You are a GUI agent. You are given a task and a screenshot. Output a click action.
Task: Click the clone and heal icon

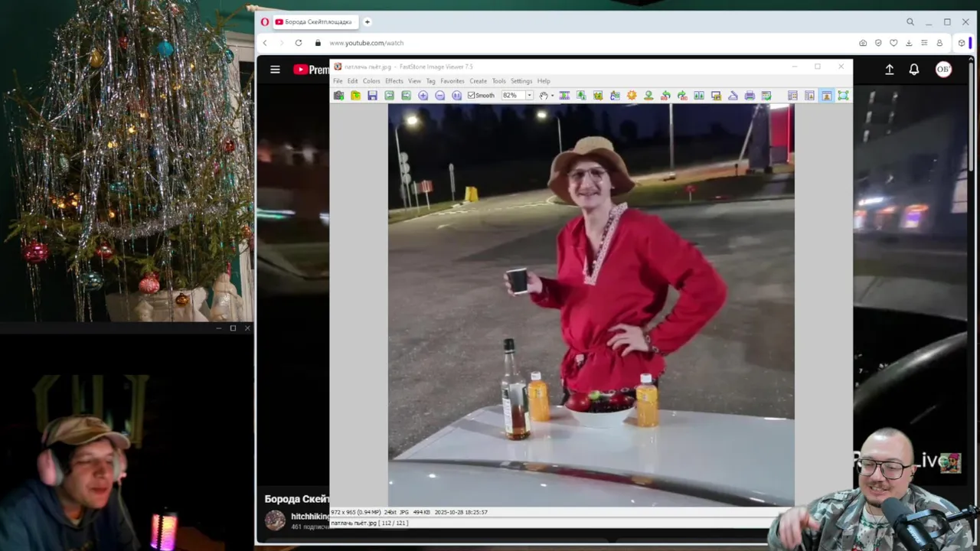[x=649, y=96]
